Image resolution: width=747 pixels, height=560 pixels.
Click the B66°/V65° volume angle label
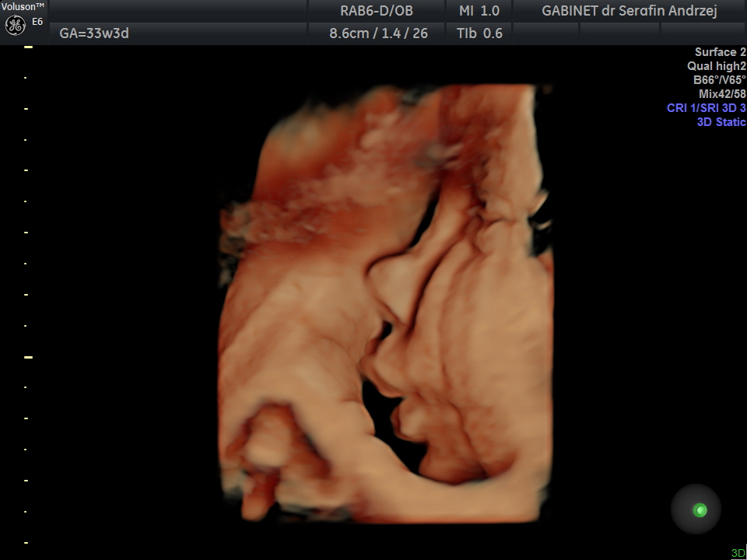(719, 80)
